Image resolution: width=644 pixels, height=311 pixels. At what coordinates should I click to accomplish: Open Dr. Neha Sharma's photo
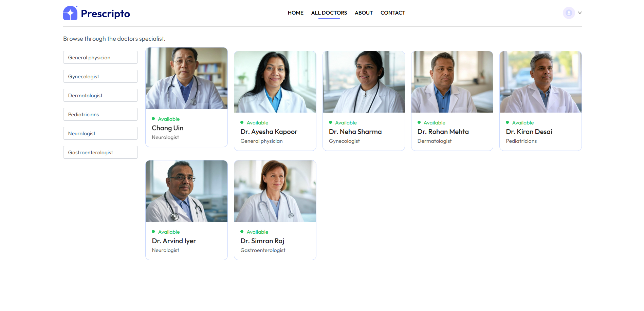click(x=364, y=82)
